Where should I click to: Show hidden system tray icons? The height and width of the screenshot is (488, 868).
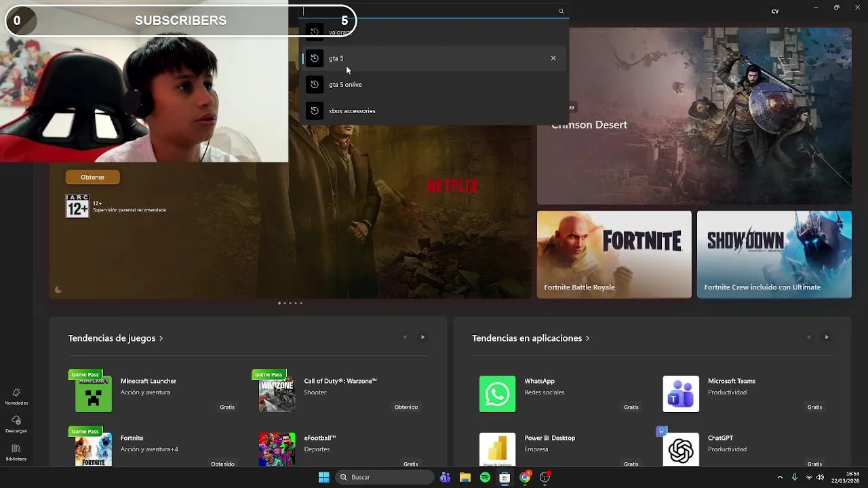(x=780, y=477)
